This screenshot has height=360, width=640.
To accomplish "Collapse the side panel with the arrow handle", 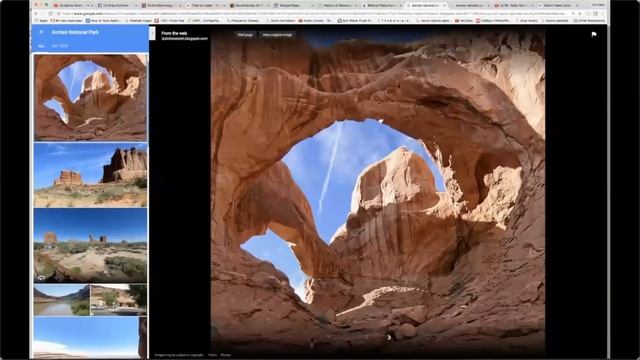I will [152, 33].
